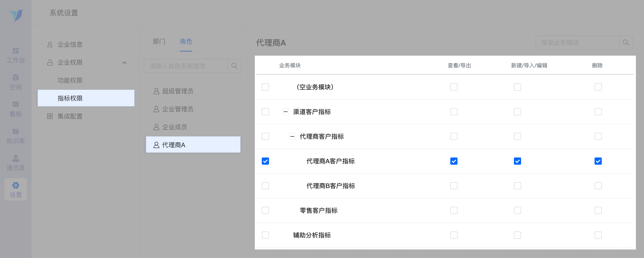This screenshot has width=644, height=258.
Task: Collapse the 企业权限 menu chevron
Action: click(124, 62)
